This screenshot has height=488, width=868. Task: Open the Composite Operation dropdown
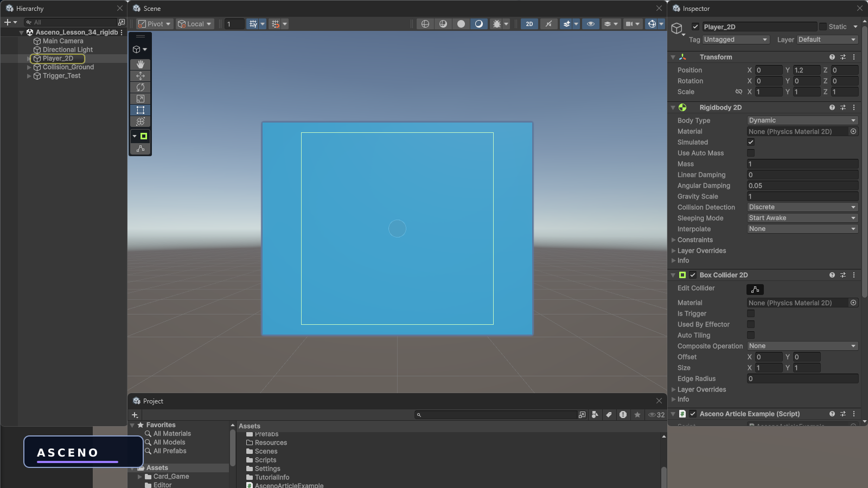point(802,346)
